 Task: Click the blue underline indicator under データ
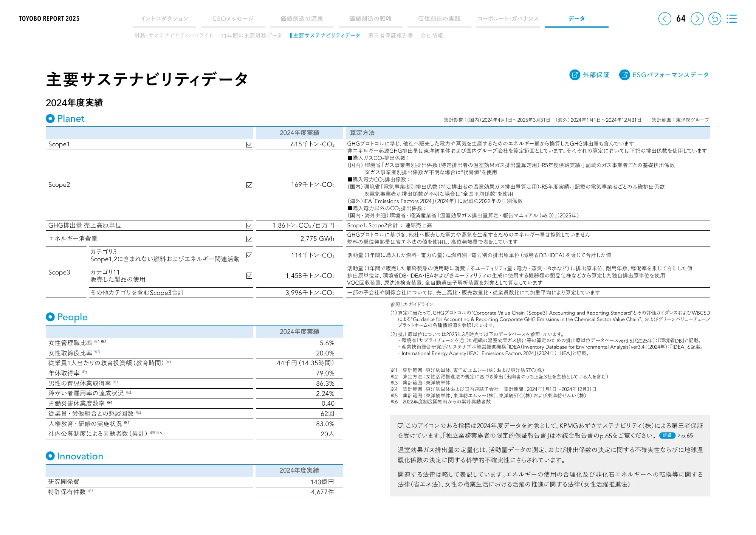[x=576, y=26]
